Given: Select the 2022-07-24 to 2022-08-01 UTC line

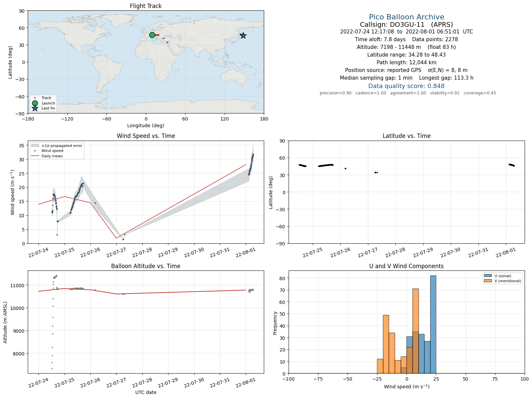Looking at the screenshot, I should pos(406,32).
